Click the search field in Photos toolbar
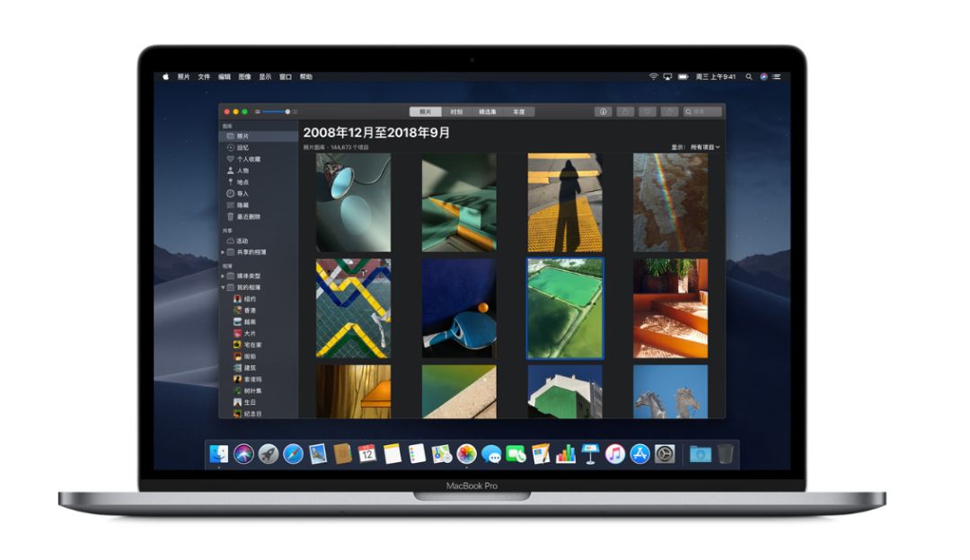The width and height of the screenshot is (970, 560). tap(702, 112)
